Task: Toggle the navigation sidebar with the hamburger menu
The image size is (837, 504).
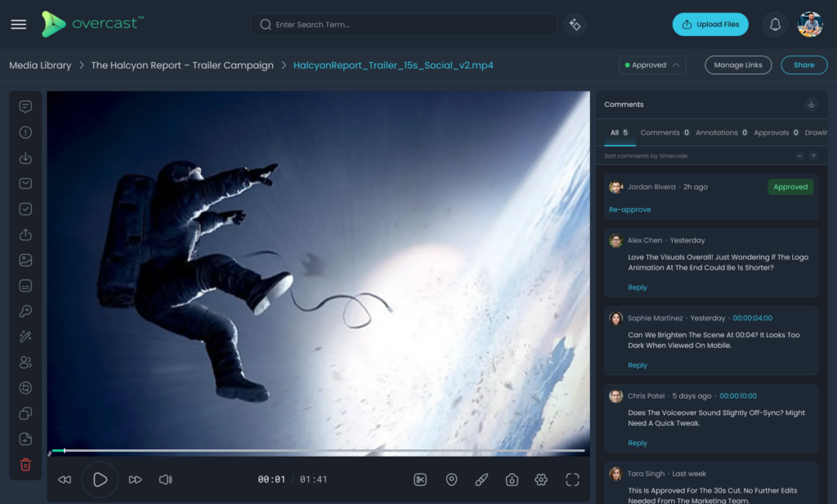Action: pyautogui.click(x=18, y=25)
